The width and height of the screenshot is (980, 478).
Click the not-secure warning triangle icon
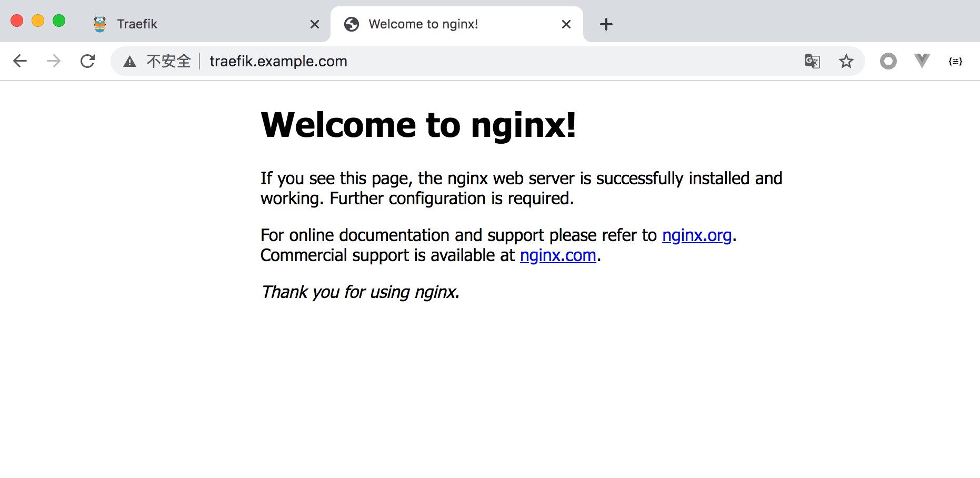pos(129,62)
